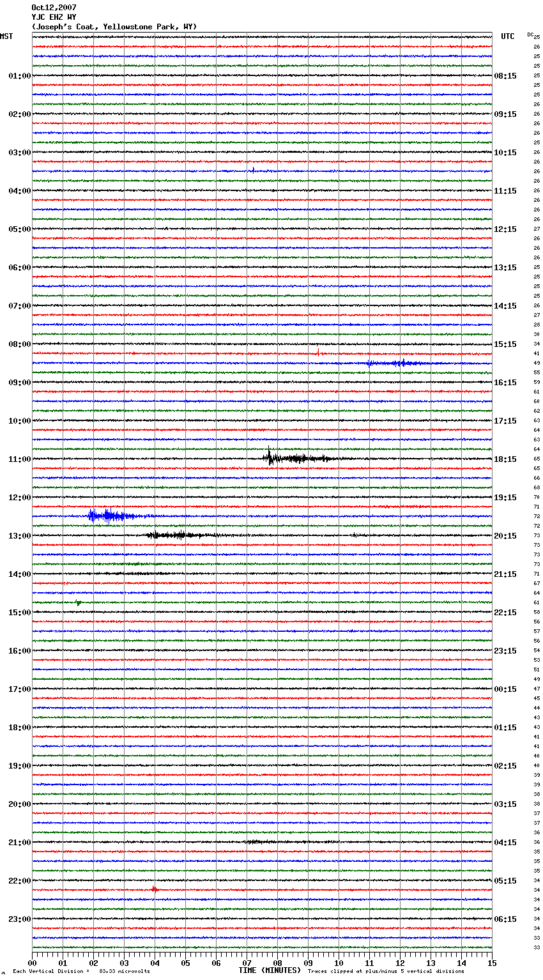Click the Joseph's Coat, Yellowstone Park station title
The image size is (543, 980).
coord(114,27)
